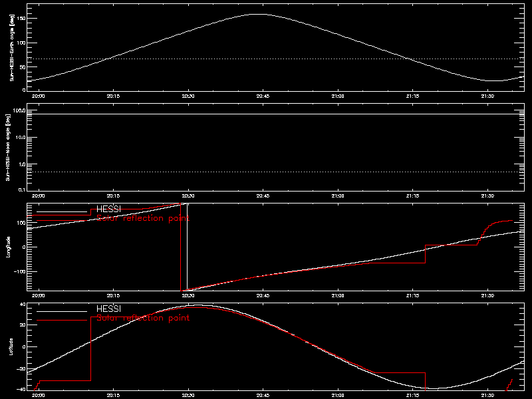Click red legend line sample in Longitude plot
The height and width of the screenshot is (399, 532).
coord(62,221)
